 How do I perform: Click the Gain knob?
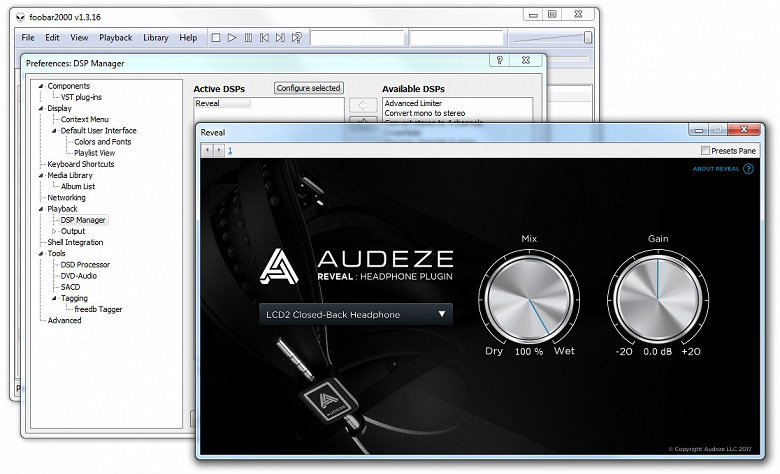(658, 298)
